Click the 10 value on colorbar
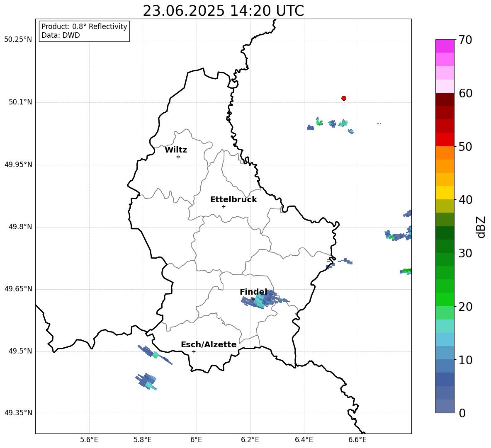 click(465, 360)
